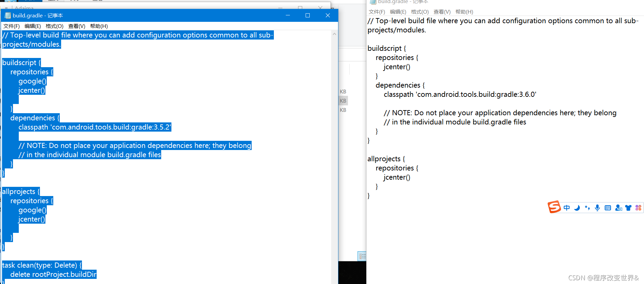This screenshot has height=284, width=644.
Task: Click the details view icon behind the left Notepad
Action: click(362, 256)
